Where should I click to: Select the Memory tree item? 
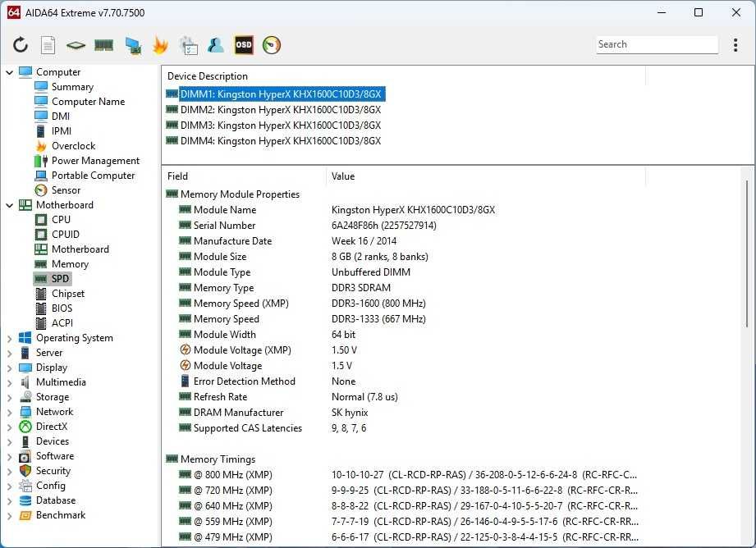pos(70,264)
